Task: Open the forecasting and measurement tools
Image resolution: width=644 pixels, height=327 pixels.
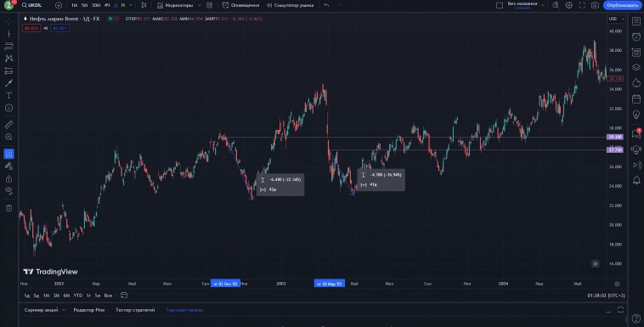Action: (x=8, y=70)
